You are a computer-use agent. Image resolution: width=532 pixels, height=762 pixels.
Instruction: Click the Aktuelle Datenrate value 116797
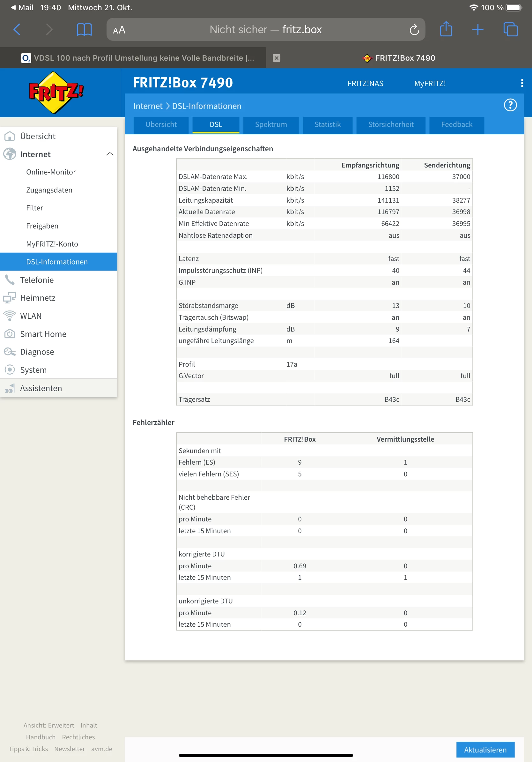coord(388,212)
